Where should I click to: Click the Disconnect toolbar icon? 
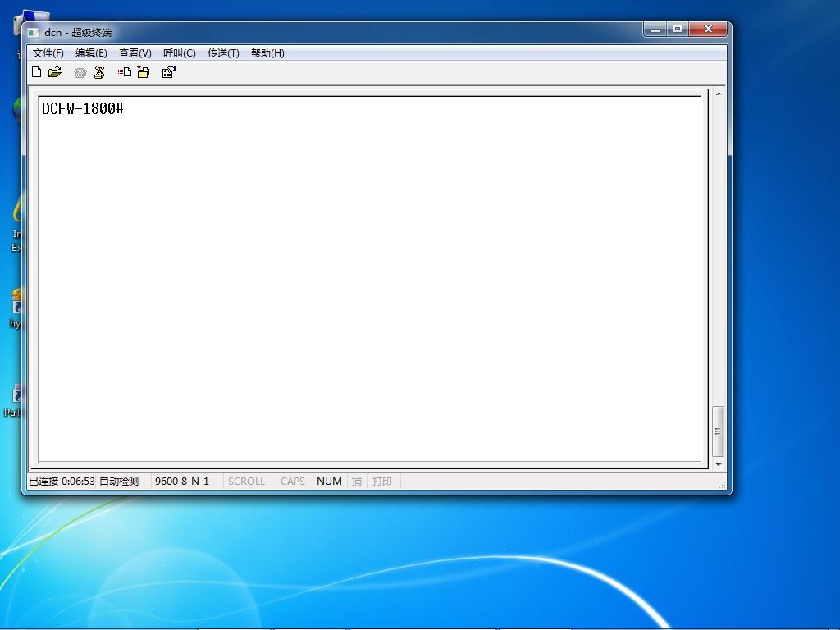click(99, 72)
